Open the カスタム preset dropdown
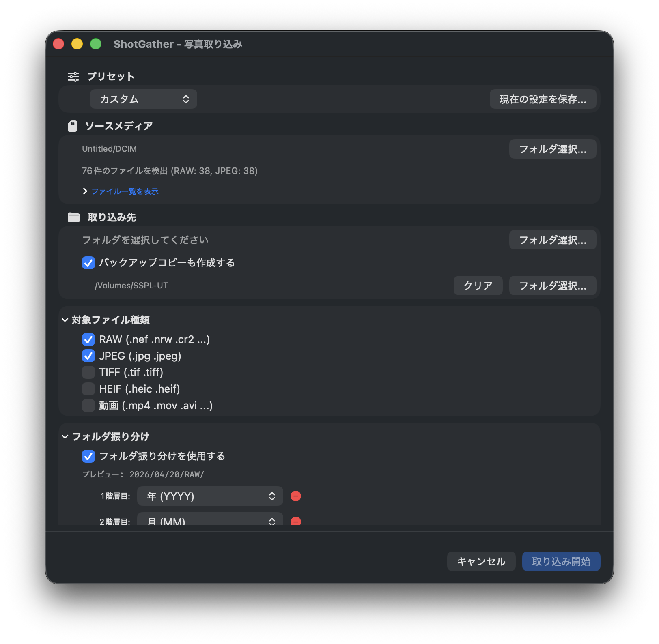Viewport: 659px width, 644px height. coord(144,99)
